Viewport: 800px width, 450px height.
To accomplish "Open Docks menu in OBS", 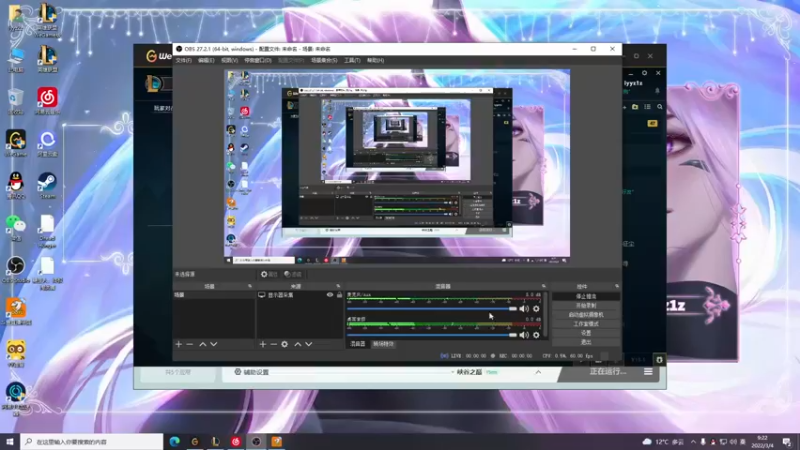I will [258, 60].
